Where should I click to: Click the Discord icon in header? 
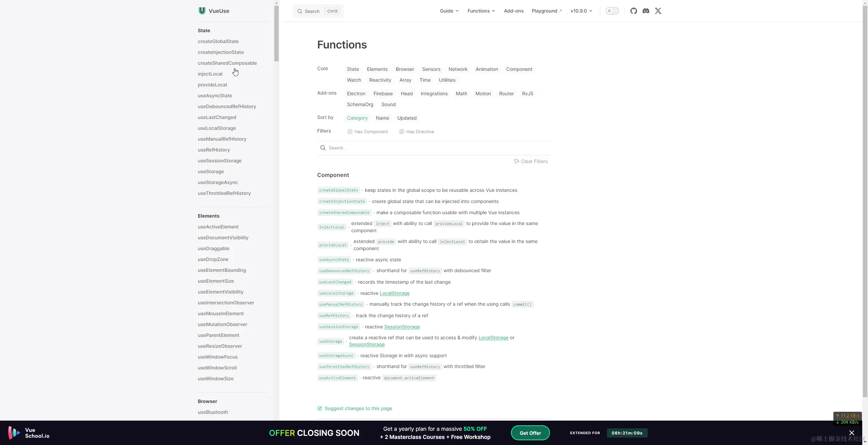[x=646, y=11]
